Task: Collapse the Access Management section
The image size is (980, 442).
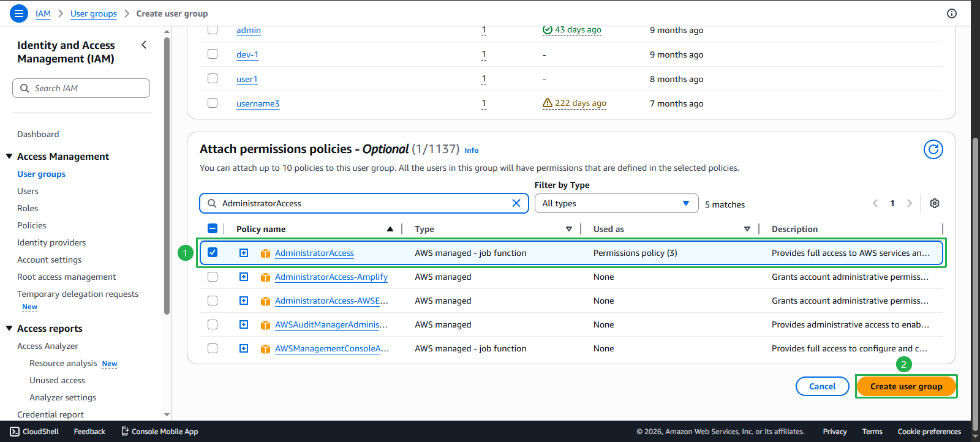Action: (x=9, y=156)
